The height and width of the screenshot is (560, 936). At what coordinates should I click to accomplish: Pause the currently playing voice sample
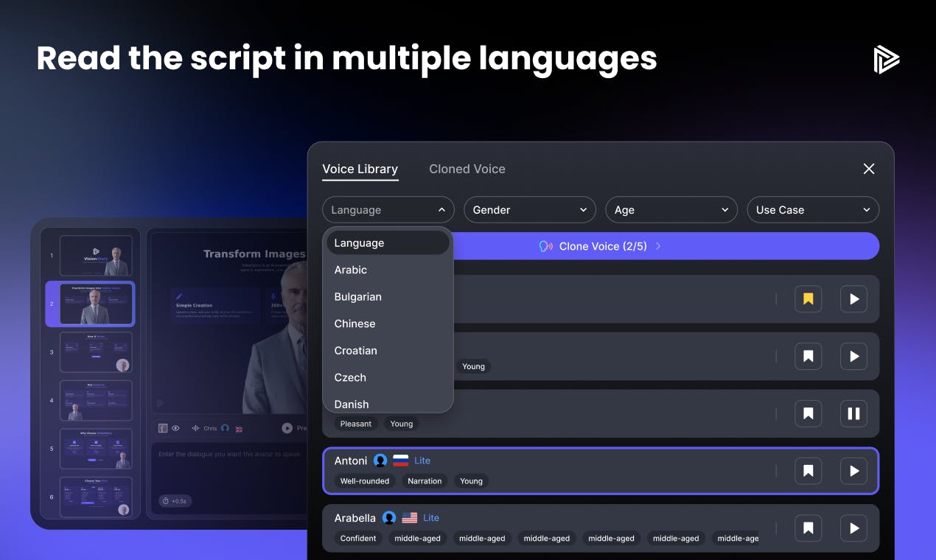pos(853,414)
